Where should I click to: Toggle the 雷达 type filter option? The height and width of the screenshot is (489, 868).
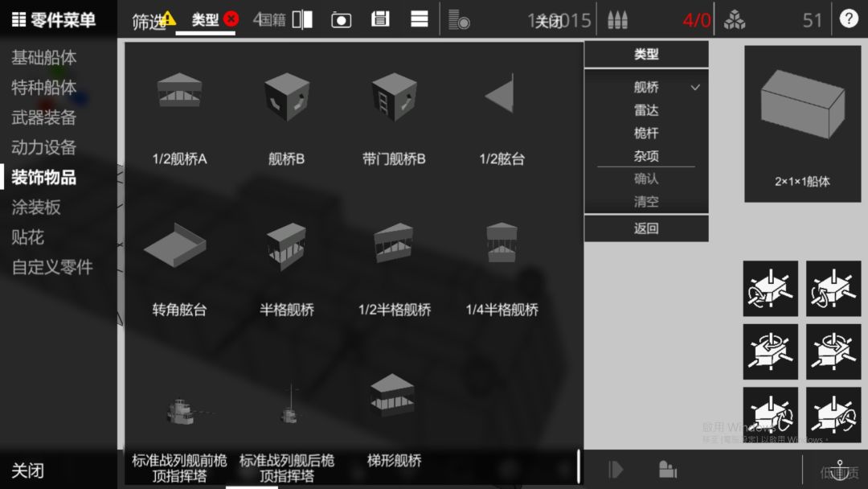click(x=646, y=110)
